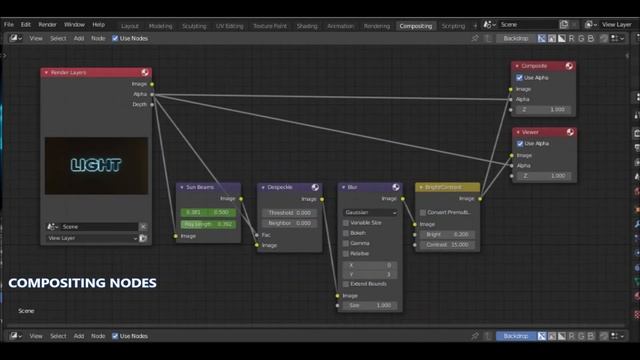Open the Help menu
640x360 pixels.
tap(98, 24)
